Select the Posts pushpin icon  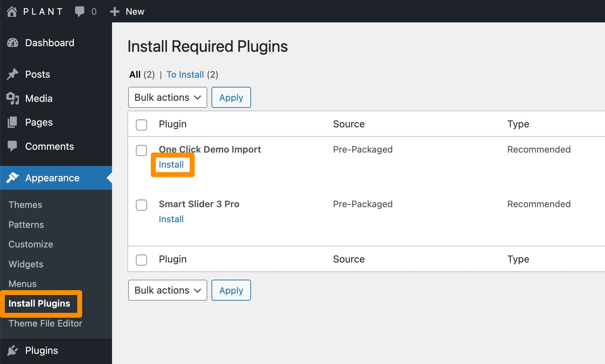[x=13, y=74]
